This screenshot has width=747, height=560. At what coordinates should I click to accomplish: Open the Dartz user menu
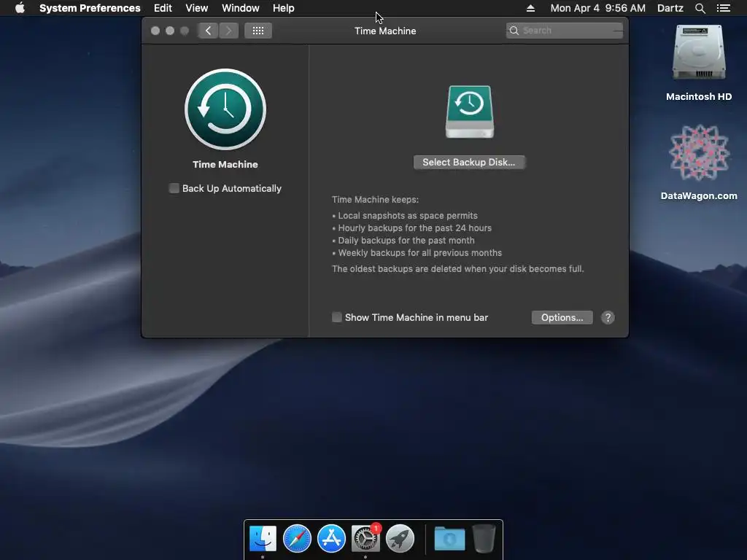click(x=670, y=8)
